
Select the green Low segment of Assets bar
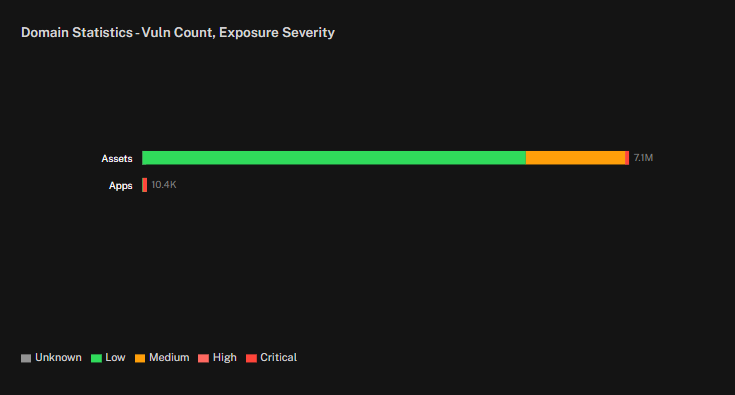click(x=334, y=158)
